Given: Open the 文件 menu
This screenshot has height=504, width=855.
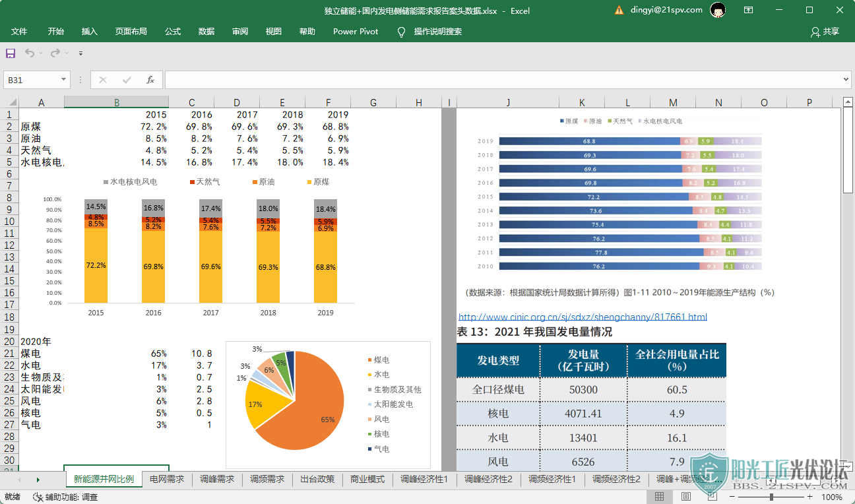Looking at the screenshot, I should [19, 32].
